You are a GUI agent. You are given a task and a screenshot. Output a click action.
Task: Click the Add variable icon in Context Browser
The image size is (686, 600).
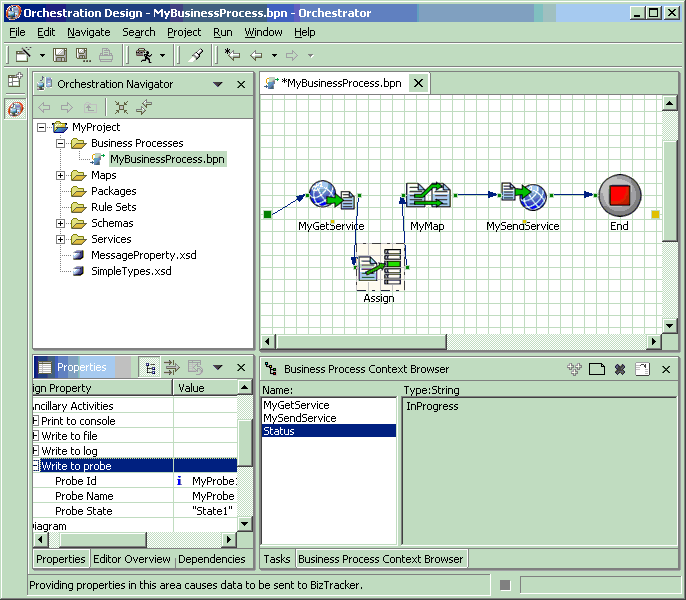(574, 369)
